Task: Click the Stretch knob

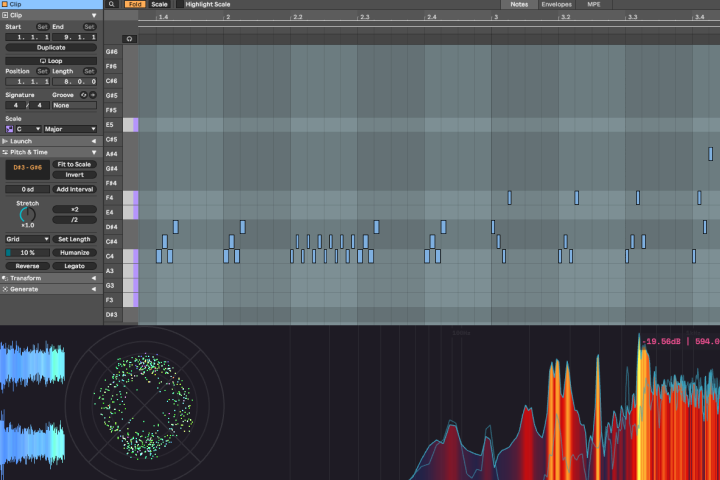Action: pos(28,215)
